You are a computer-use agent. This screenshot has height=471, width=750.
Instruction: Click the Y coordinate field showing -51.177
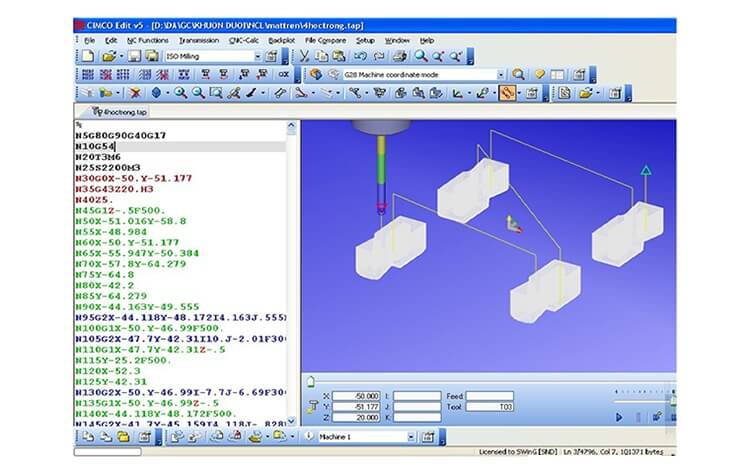(x=356, y=406)
